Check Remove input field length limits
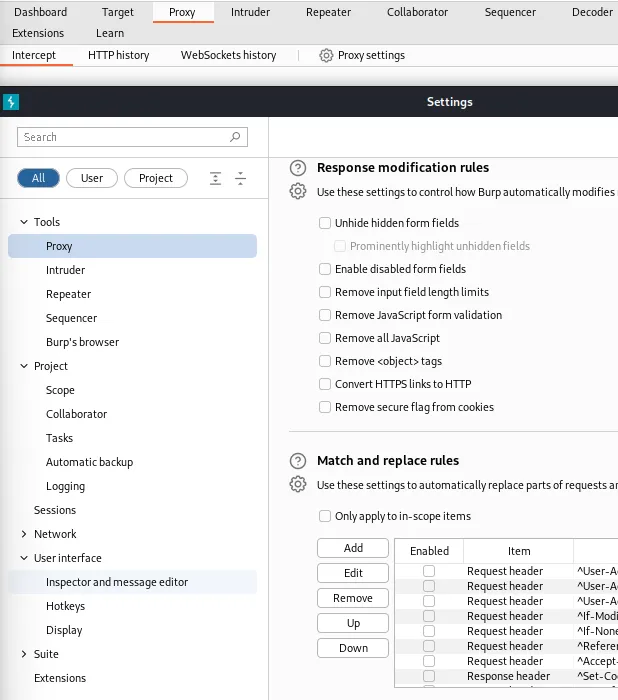 click(325, 292)
